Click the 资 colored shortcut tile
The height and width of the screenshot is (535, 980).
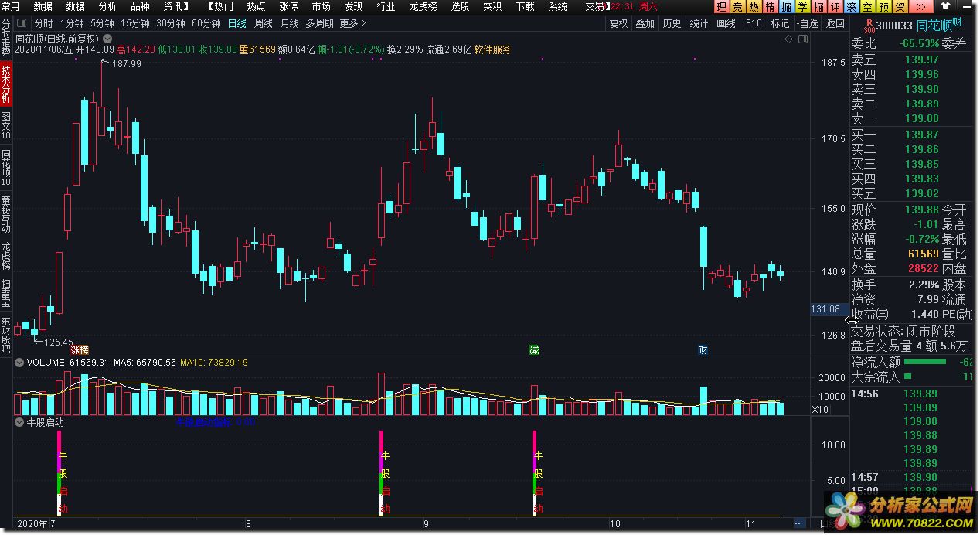[x=900, y=6]
